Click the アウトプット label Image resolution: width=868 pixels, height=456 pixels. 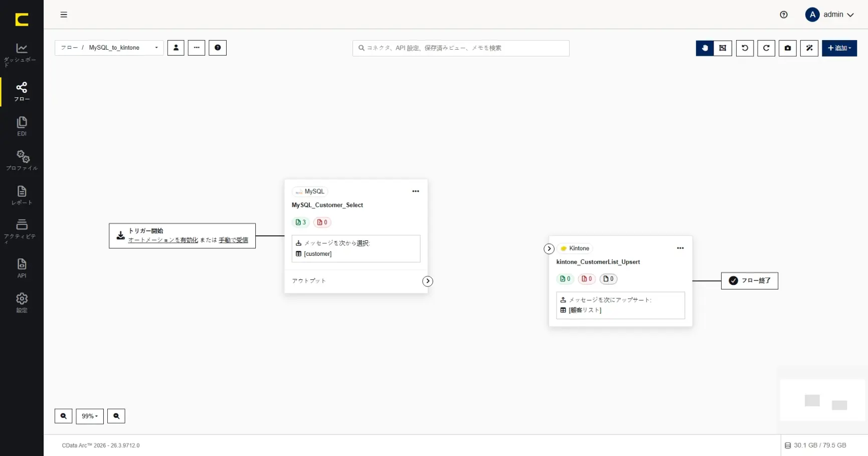pyautogui.click(x=309, y=281)
